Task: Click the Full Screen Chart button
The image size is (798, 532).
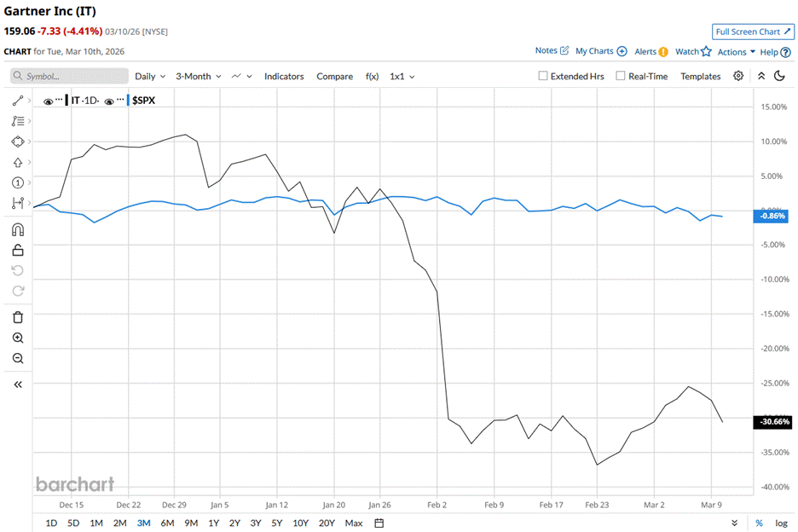Action: [753, 32]
